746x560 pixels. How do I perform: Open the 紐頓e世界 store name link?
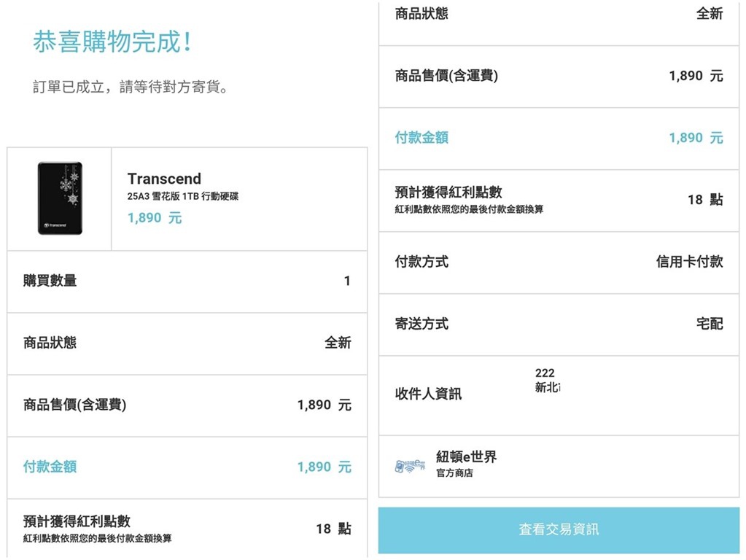tap(467, 457)
